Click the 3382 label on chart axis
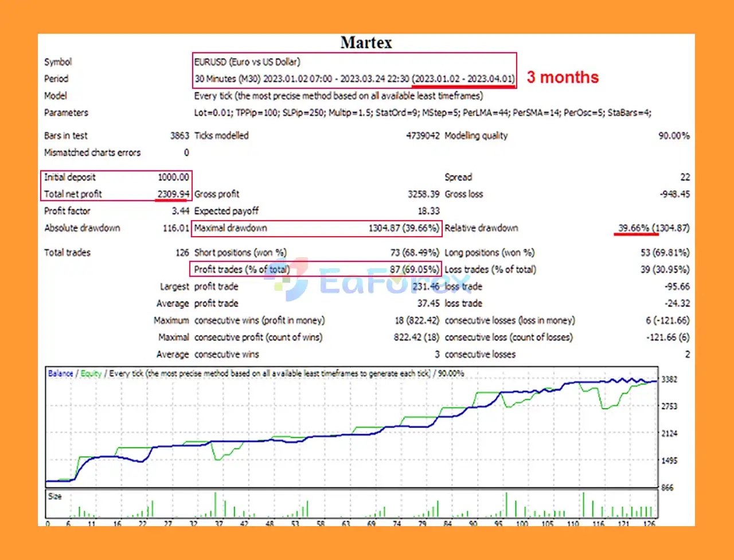 tap(669, 379)
